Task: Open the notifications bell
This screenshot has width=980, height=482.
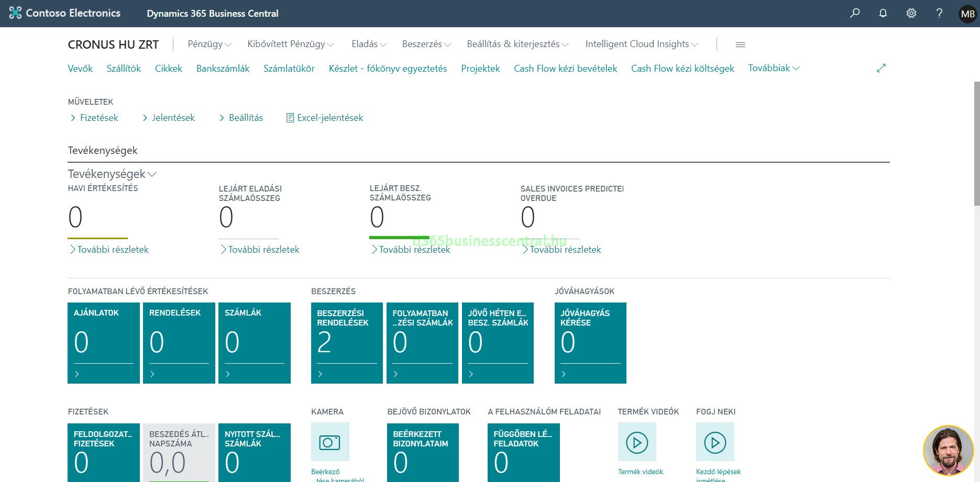Action: tap(883, 13)
